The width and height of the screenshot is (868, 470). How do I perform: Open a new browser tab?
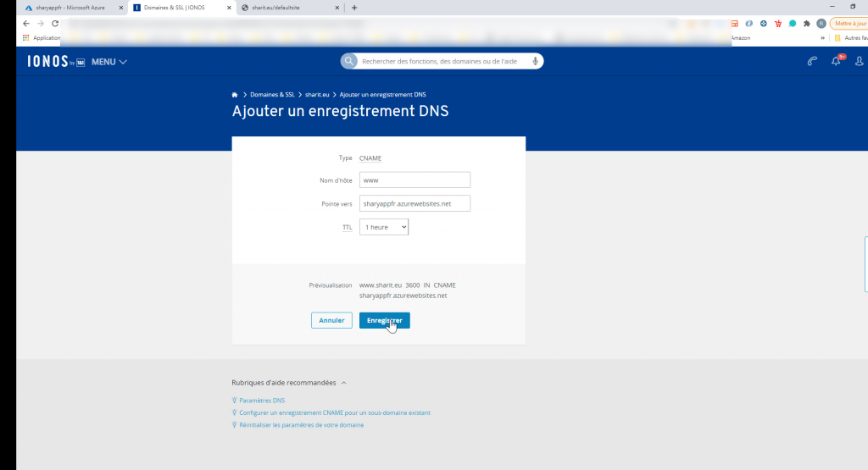(354, 8)
